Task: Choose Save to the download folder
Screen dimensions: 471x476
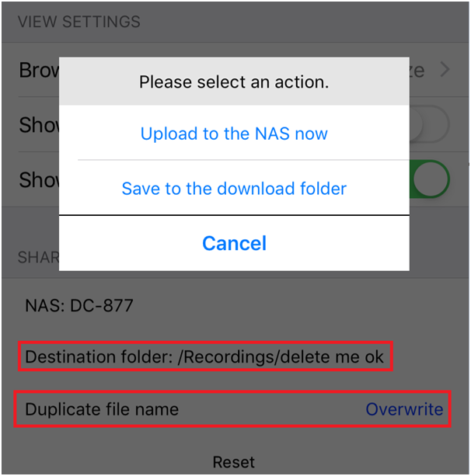Action: click(x=234, y=188)
